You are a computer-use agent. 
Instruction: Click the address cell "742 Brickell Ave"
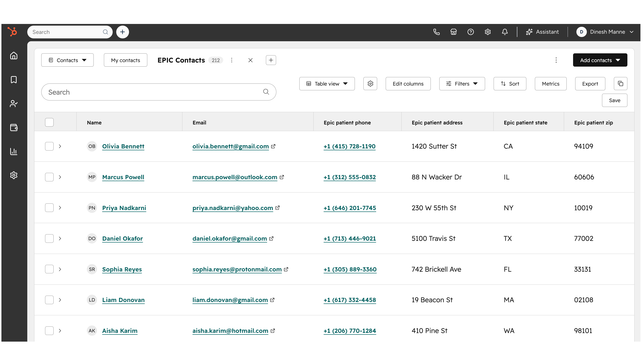pyautogui.click(x=436, y=269)
